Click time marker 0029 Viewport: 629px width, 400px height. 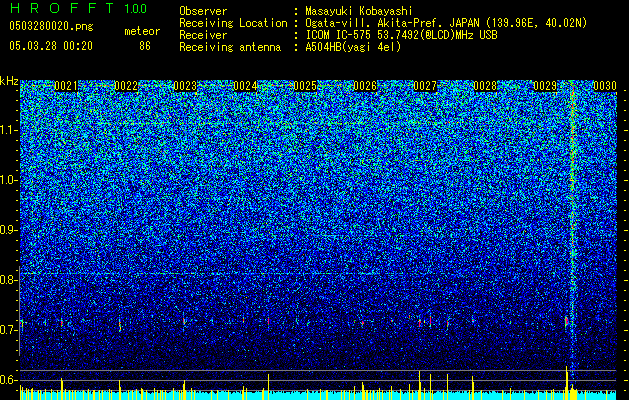pyautogui.click(x=545, y=86)
